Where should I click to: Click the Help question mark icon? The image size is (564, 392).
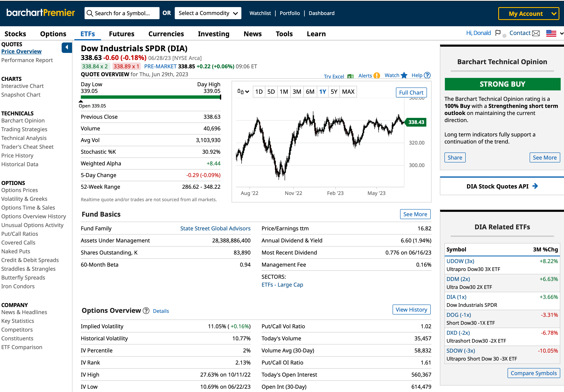click(x=427, y=75)
